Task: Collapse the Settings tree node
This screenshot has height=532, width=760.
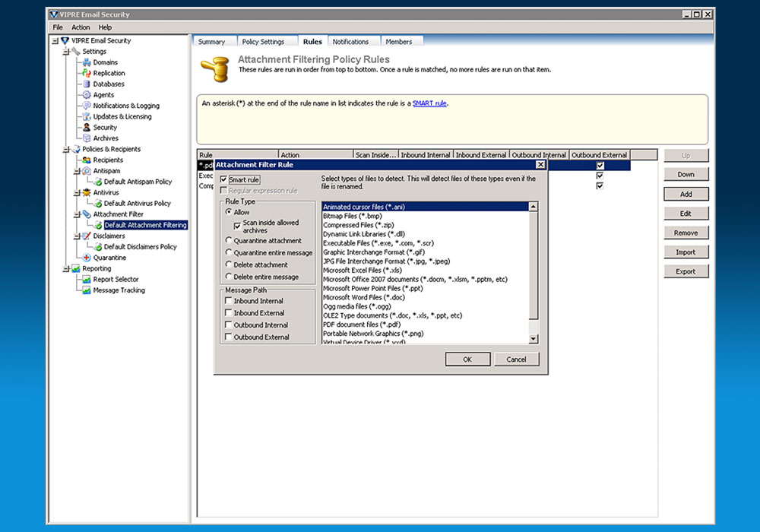Action: (66, 52)
